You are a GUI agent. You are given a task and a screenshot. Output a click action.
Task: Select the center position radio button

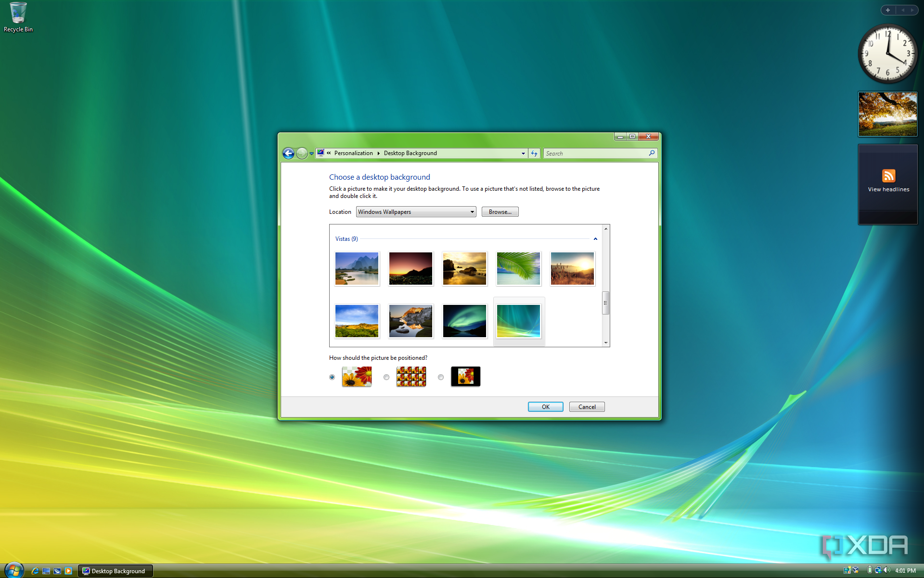coord(441,377)
